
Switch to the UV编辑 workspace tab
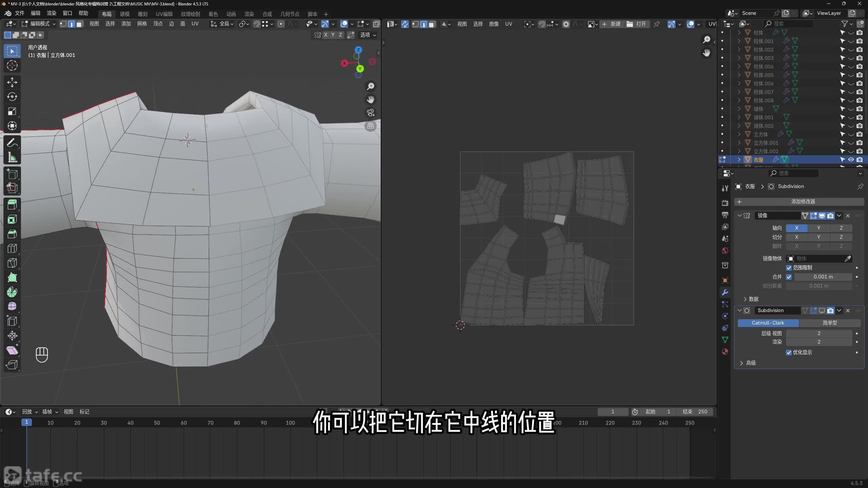(x=164, y=14)
